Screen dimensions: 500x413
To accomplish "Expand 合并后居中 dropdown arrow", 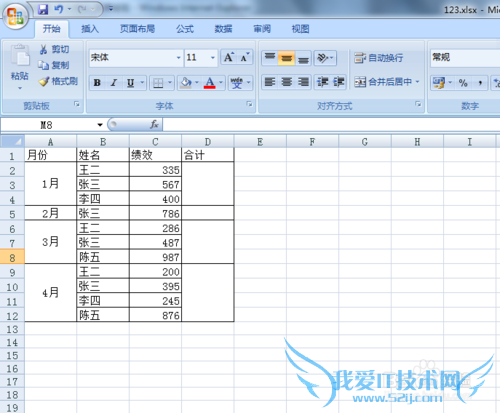I will click(x=417, y=82).
